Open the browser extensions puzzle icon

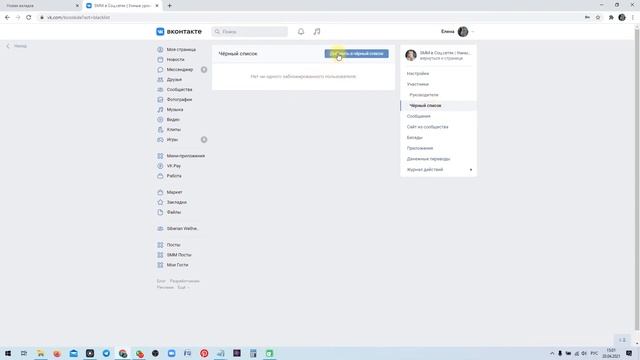click(611, 18)
